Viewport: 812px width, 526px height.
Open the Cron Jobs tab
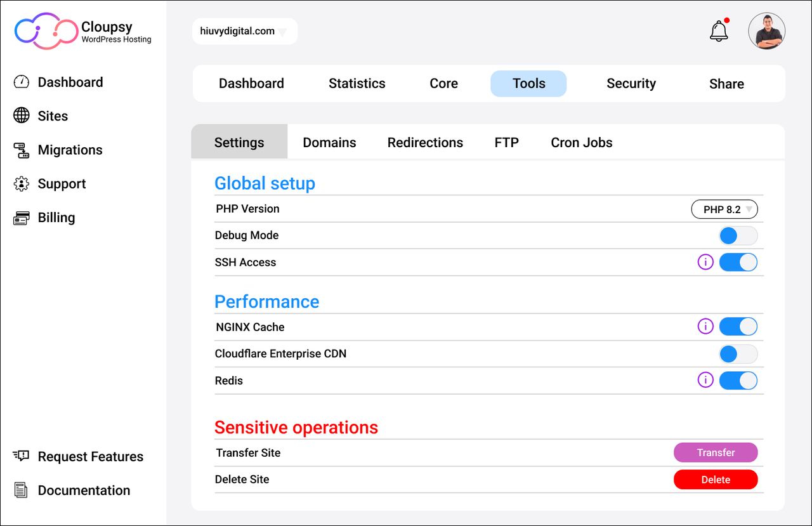(x=581, y=142)
